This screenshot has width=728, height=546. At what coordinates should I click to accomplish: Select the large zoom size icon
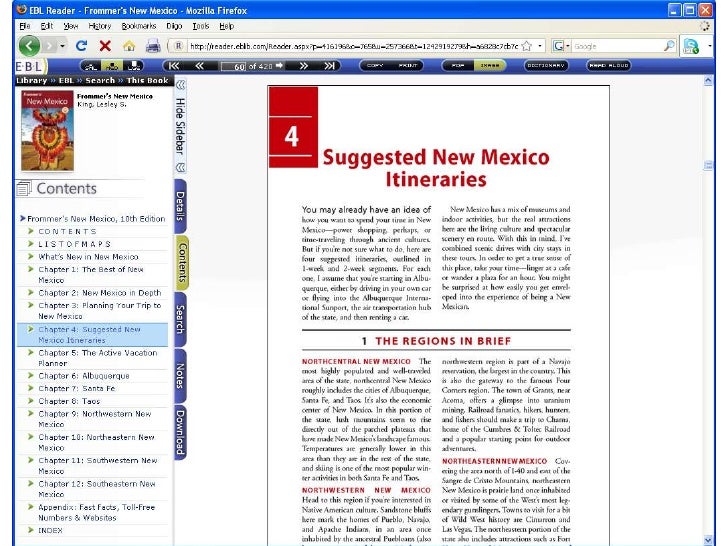(x=133, y=66)
